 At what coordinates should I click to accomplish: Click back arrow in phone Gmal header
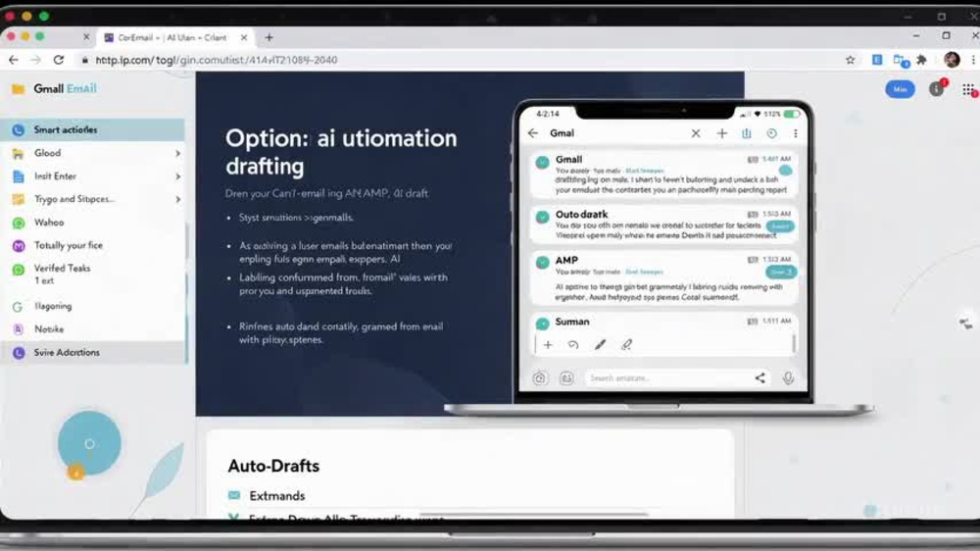[533, 133]
